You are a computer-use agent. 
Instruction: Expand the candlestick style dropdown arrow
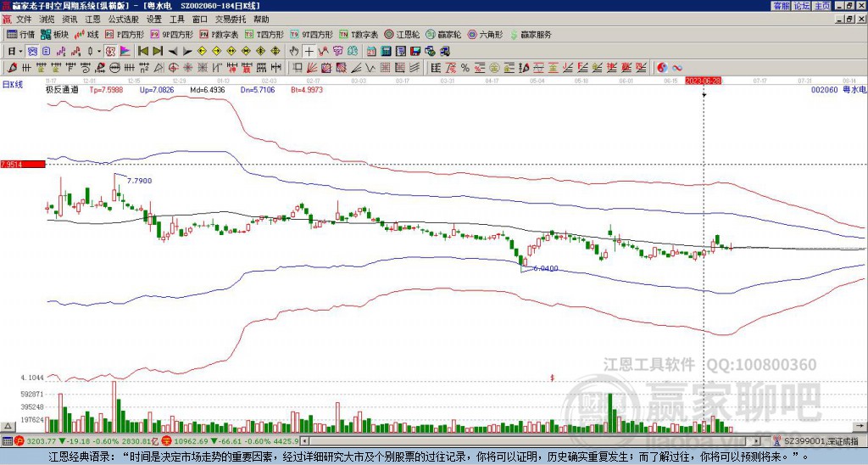click(99, 52)
